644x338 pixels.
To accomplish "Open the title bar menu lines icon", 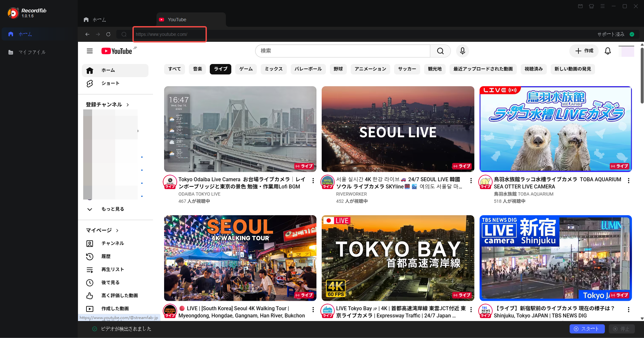I will (603, 6).
